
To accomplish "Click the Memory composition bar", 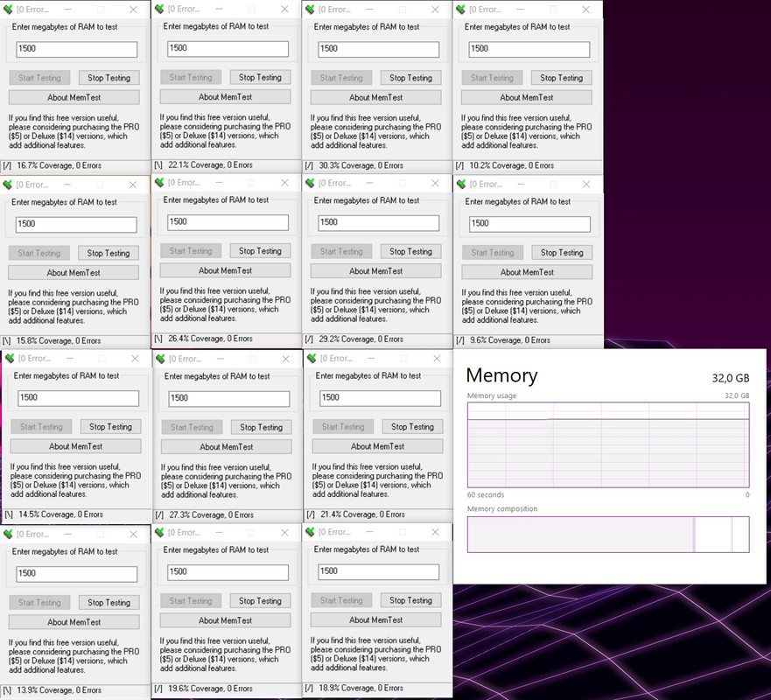I will [608, 535].
